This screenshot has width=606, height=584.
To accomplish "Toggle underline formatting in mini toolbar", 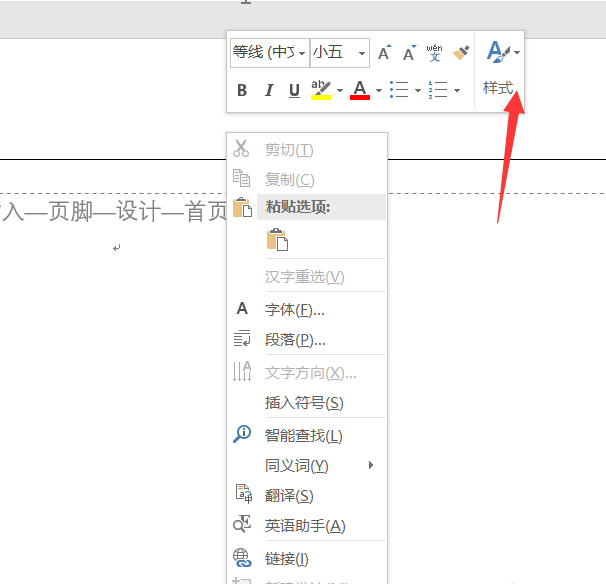I will [x=294, y=90].
